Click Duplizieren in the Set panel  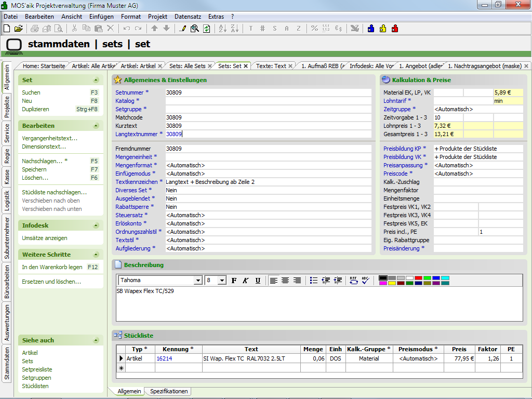pos(35,109)
